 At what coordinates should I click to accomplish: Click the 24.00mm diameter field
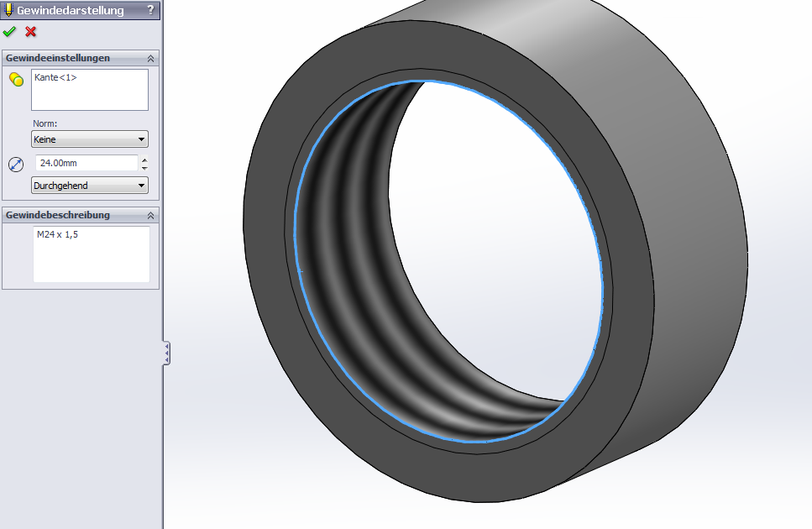click(x=86, y=163)
